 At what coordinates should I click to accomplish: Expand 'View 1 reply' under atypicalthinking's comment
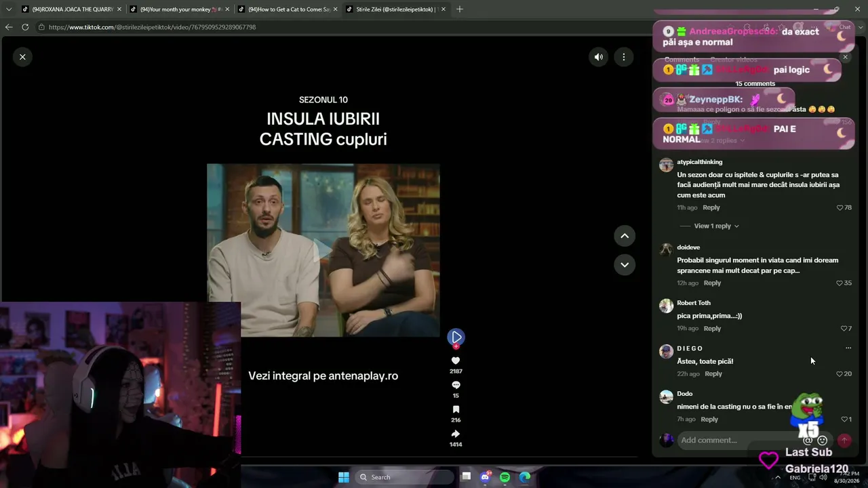point(716,226)
